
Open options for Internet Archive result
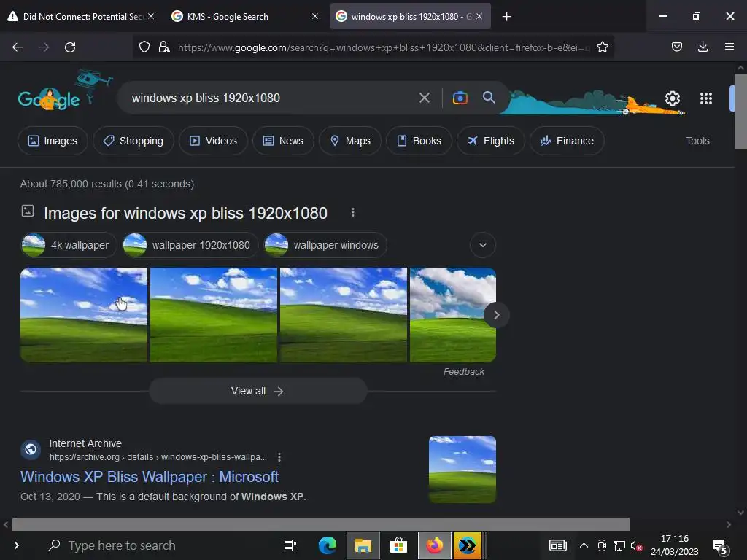coord(279,457)
